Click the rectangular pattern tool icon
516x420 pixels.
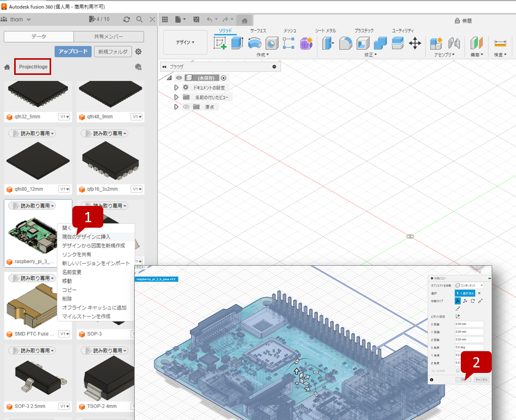(x=289, y=43)
